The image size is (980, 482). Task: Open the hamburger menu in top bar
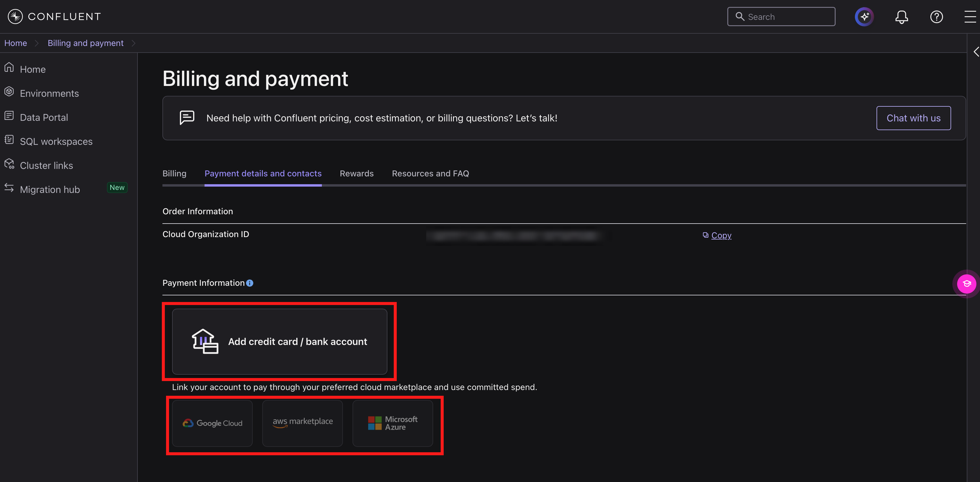tap(970, 17)
